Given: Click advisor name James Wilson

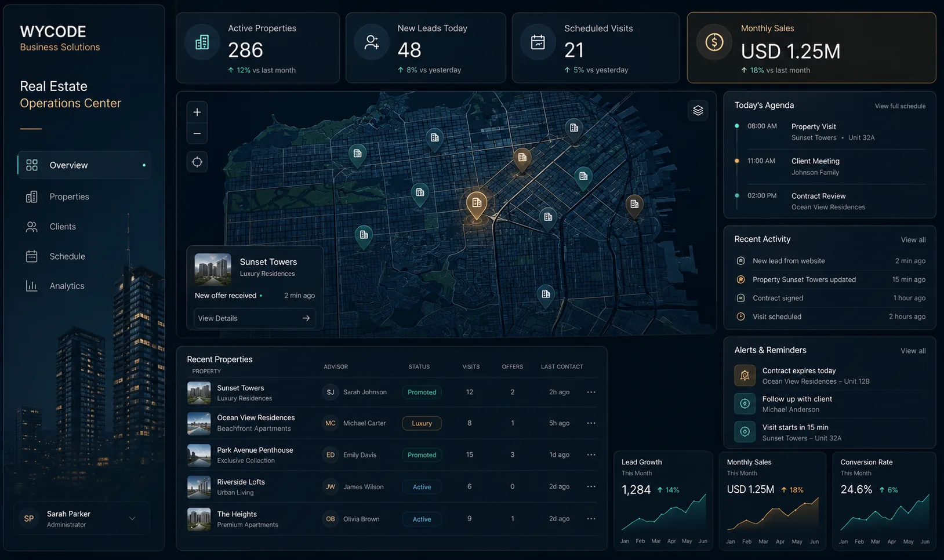Looking at the screenshot, I should 363,487.
